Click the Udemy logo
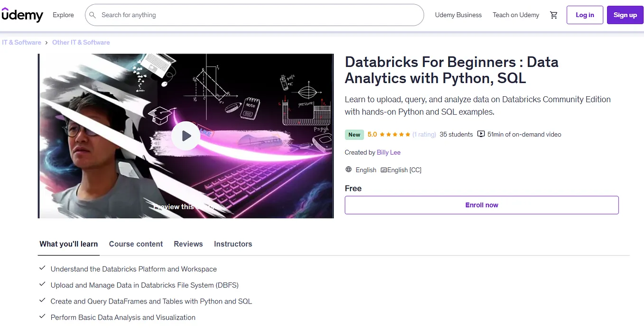Viewport: 644px width, 330px height. coord(22,15)
